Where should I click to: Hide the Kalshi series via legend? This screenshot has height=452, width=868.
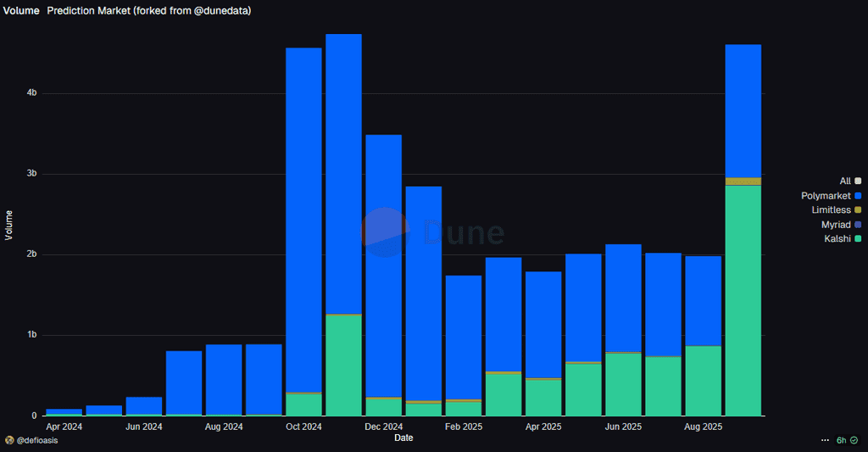[843, 239]
